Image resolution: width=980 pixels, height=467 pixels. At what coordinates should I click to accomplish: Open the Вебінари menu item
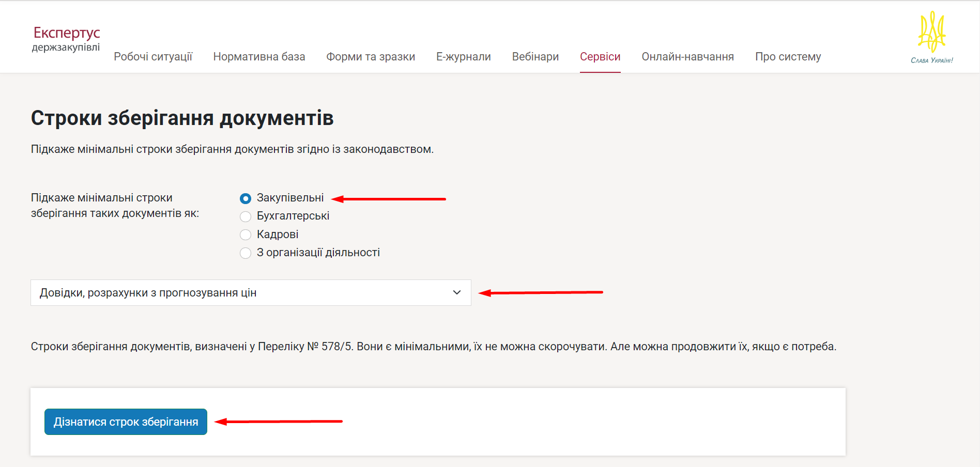pos(535,57)
